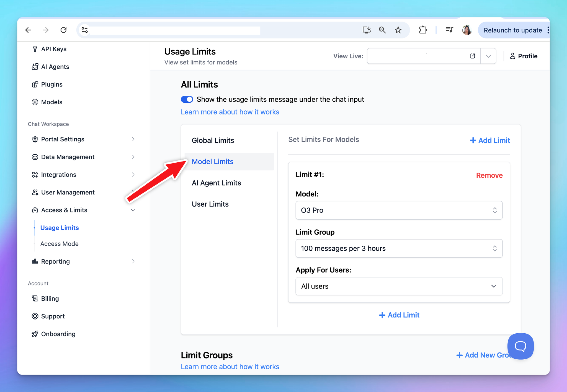Click the Models chip icon

click(x=35, y=102)
